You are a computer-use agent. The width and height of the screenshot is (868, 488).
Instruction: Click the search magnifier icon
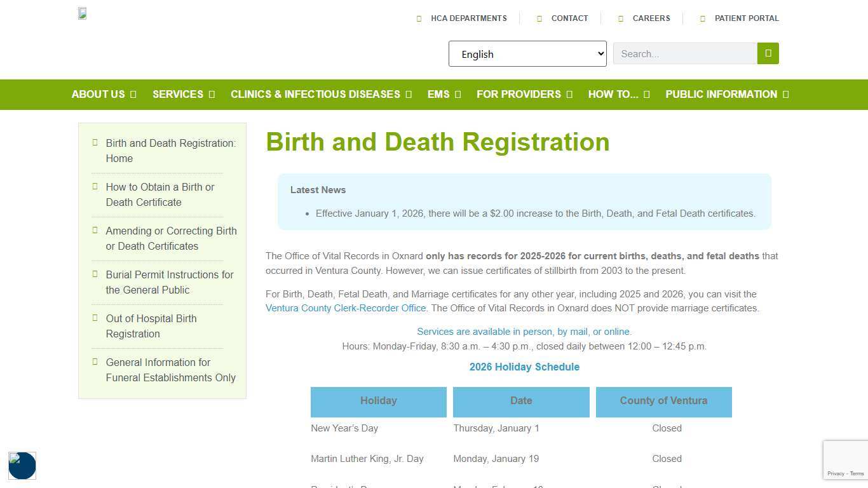tap(768, 53)
